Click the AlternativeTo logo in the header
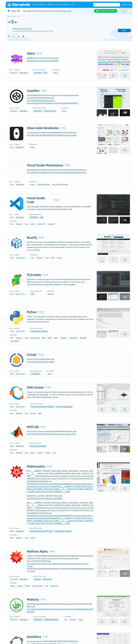138x644 pixels. 19,5
